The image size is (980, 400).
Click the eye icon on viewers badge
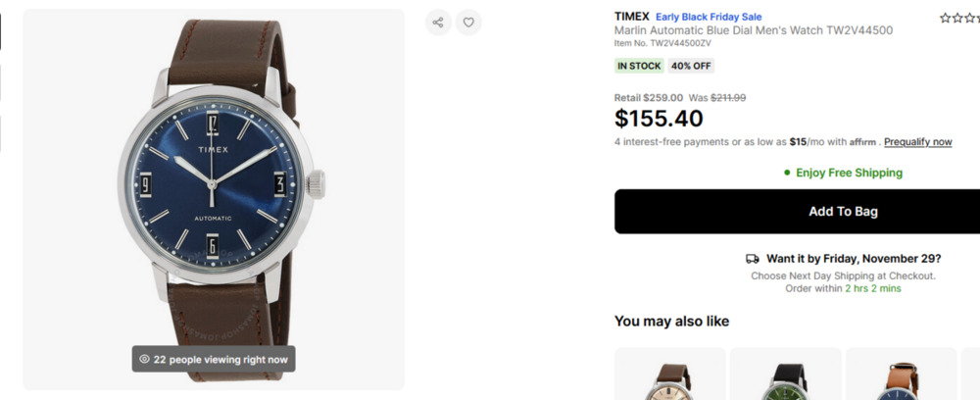coord(144,360)
